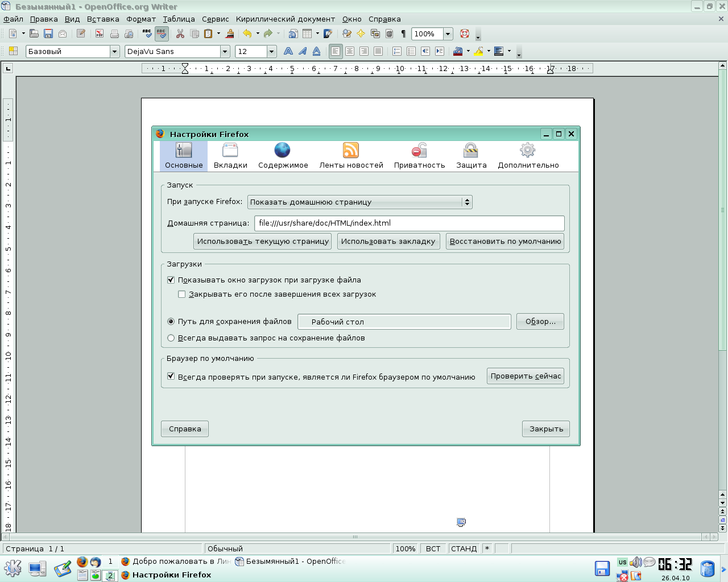Expand the Undo history dropdown arrow
This screenshot has width=728, height=582.
pos(258,34)
